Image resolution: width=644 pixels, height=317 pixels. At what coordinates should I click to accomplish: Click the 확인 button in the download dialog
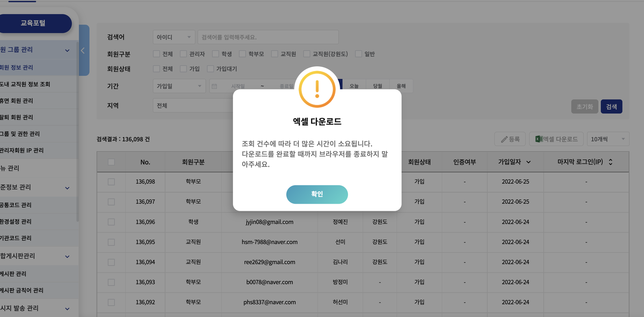pyautogui.click(x=317, y=194)
